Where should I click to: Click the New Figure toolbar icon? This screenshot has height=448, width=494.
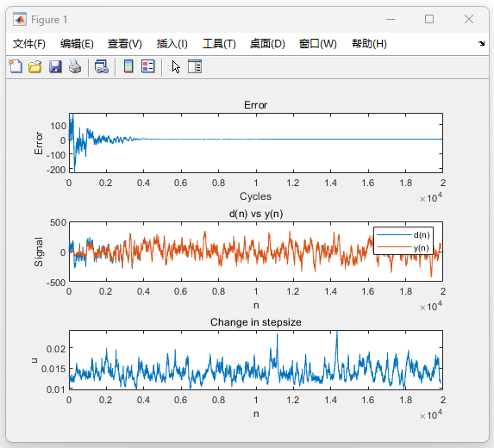(16, 66)
